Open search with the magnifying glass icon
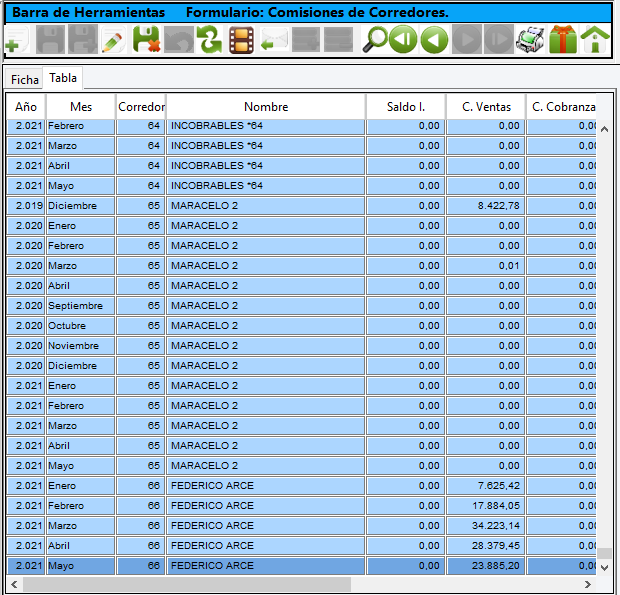 click(374, 40)
